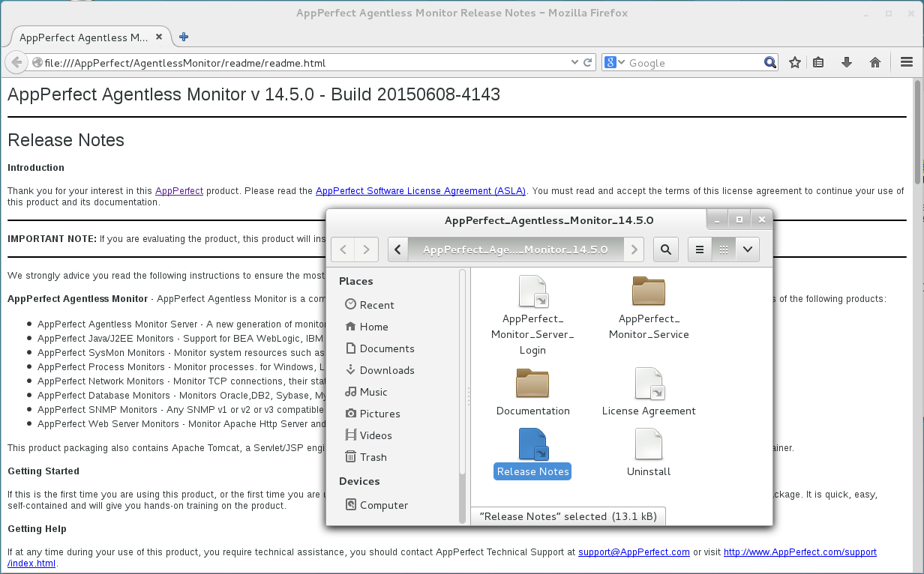Open Firefox downloads arrow icon
924x574 pixels.
(x=847, y=63)
